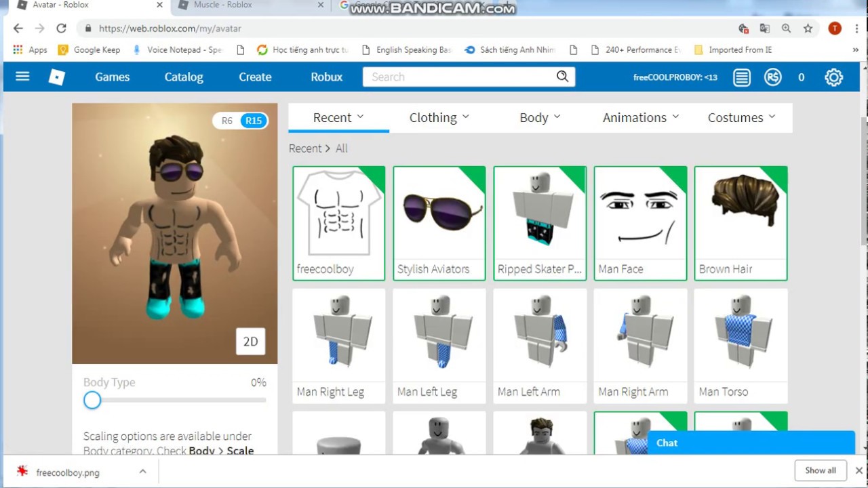Go back with browser back arrow
This screenshot has height=488, width=868.
(18, 28)
